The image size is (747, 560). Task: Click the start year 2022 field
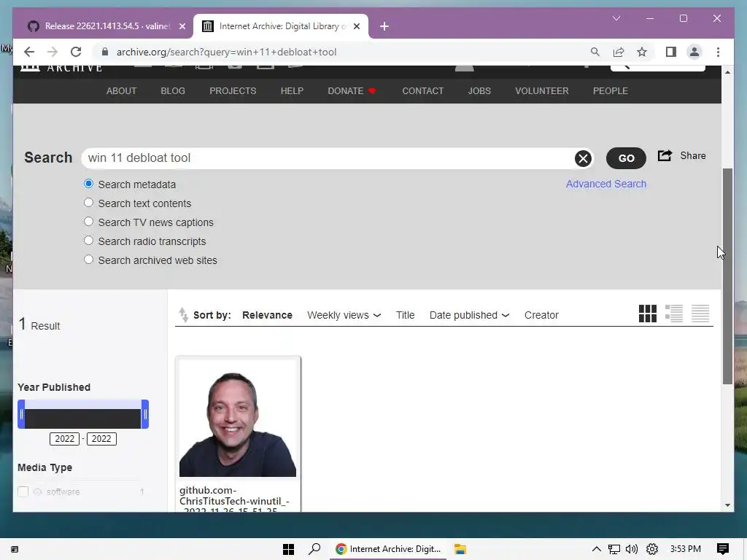coord(65,438)
